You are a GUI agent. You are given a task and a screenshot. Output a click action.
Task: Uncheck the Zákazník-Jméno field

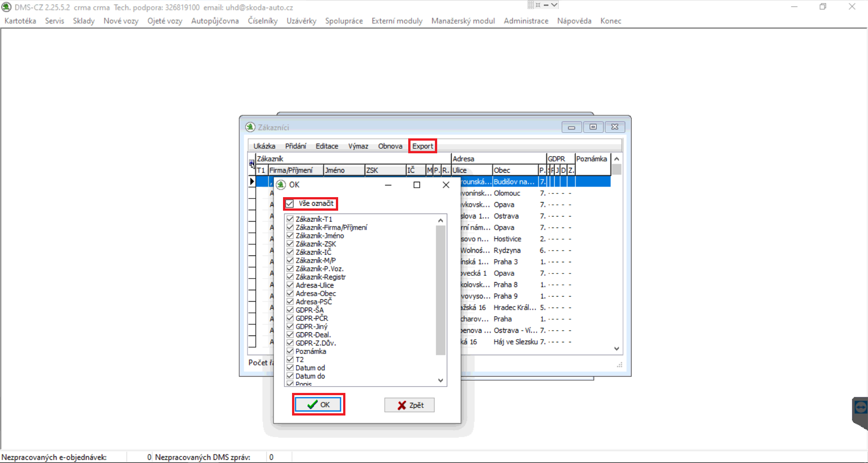pyautogui.click(x=290, y=236)
